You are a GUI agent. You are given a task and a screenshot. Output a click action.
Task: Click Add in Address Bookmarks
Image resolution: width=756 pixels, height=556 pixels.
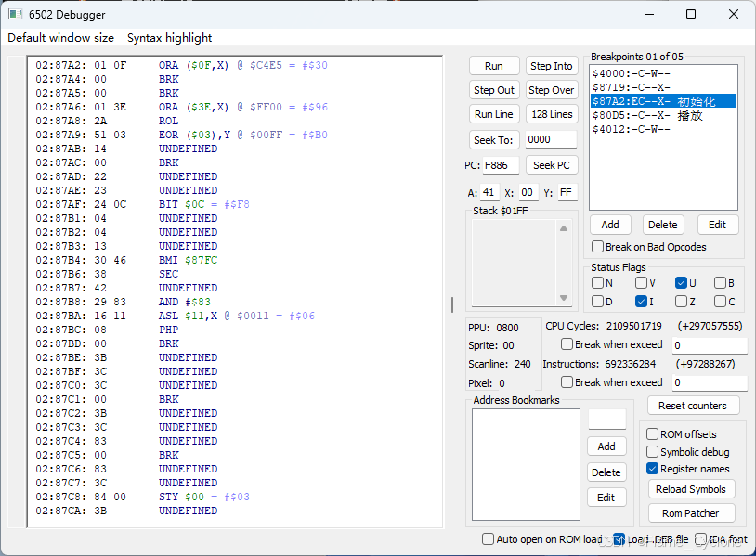click(x=606, y=446)
